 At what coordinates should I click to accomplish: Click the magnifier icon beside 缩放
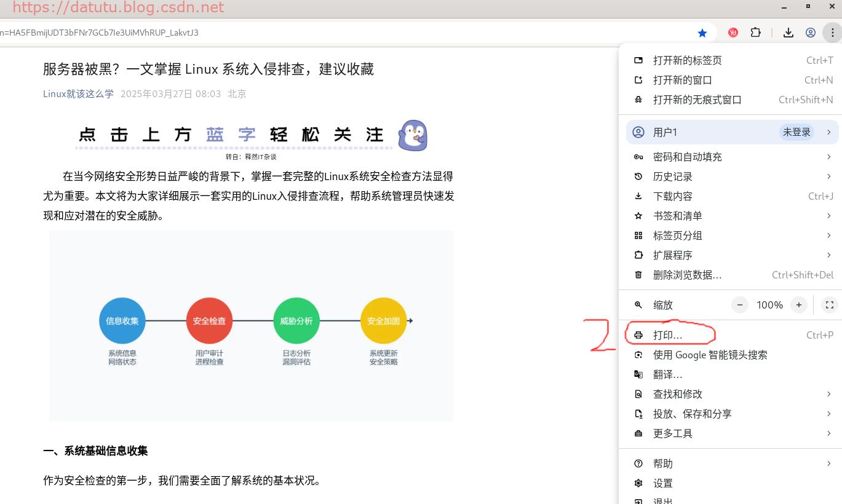pyautogui.click(x=638, y=305)
